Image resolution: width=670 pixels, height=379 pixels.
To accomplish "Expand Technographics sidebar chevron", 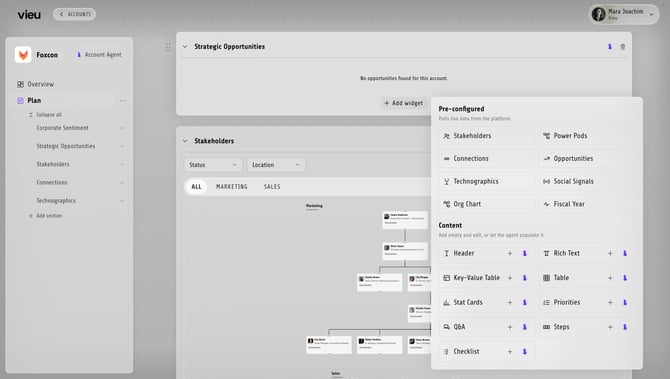I will (x=122, y=201).
